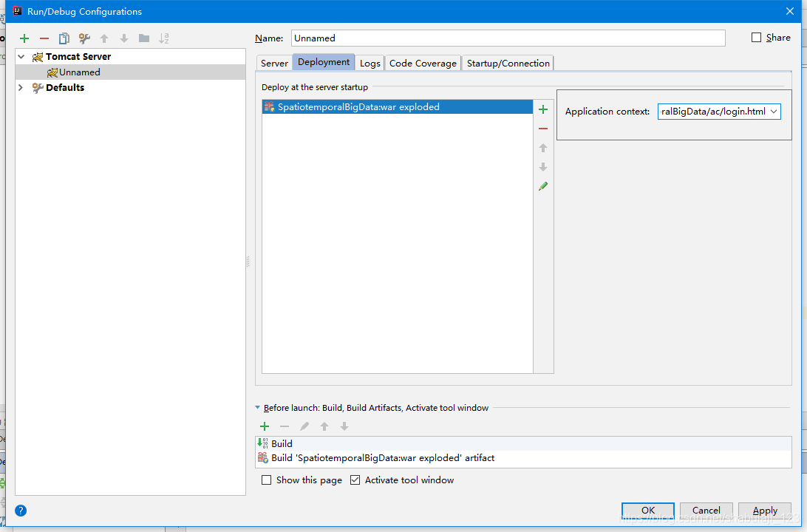Expand the Defaults tree node
Screen dimensions: 807x532
click(x=21, y=87)
